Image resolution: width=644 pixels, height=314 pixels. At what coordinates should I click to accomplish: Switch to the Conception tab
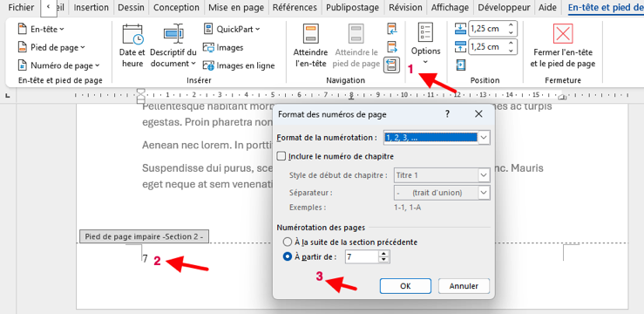(176, 7)
